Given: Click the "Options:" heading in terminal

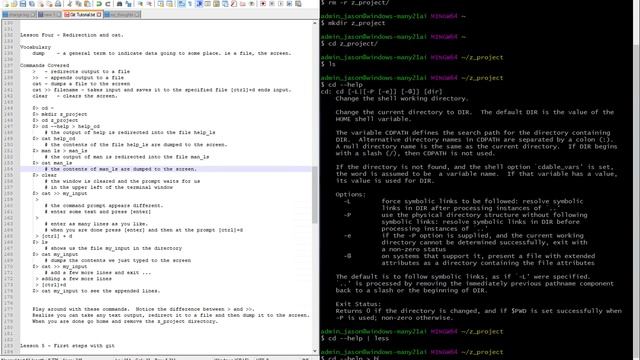Looking at the screenshot, I should click(x=351, y=195).
